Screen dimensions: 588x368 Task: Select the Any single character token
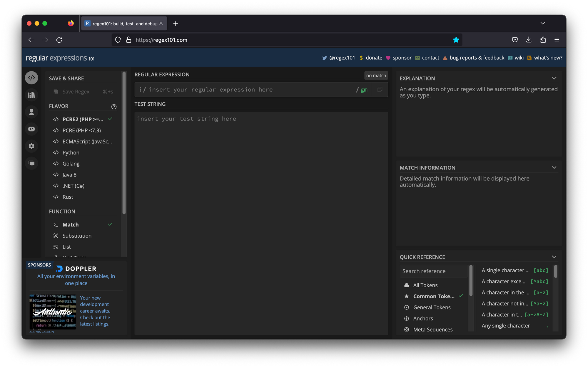click(x=515, y=326)
